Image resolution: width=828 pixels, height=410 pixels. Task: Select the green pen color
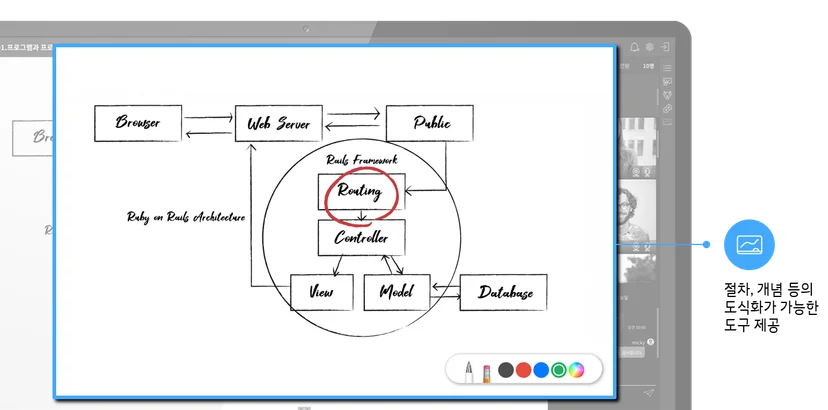click(x=559, y=370)
